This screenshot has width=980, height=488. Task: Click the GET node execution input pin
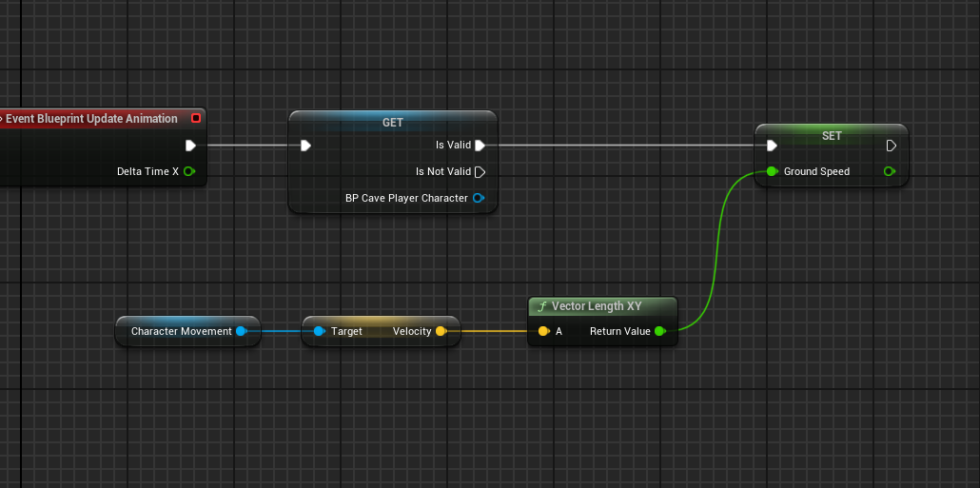coord(305,146)
